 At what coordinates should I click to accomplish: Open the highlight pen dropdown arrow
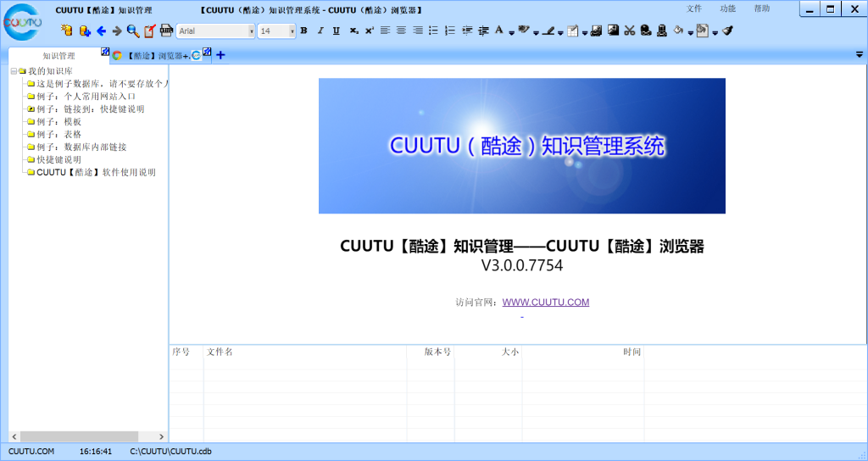pyautogui.click(x=560, y=33)
